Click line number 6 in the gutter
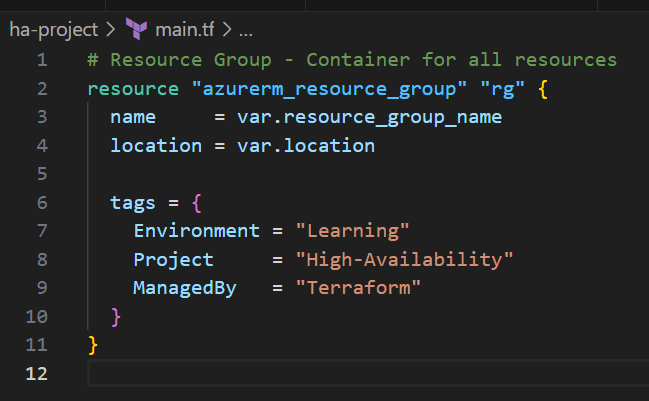 tap(41, 203)
